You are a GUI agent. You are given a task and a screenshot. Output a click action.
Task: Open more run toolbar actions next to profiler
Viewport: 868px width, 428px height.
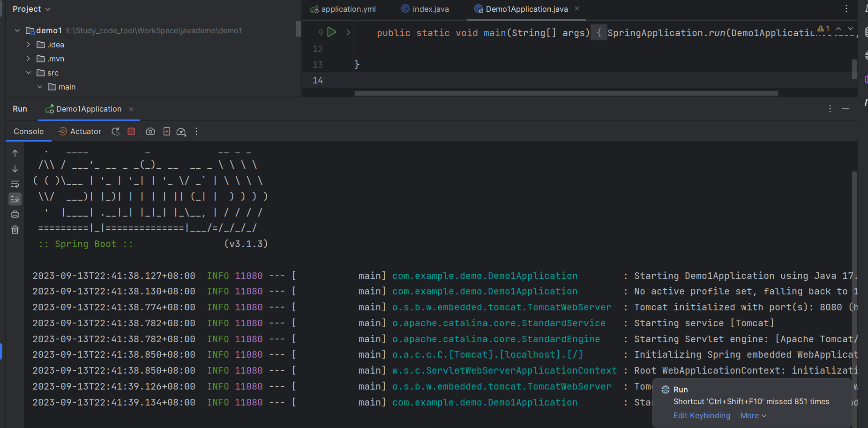tap(196, 132)
